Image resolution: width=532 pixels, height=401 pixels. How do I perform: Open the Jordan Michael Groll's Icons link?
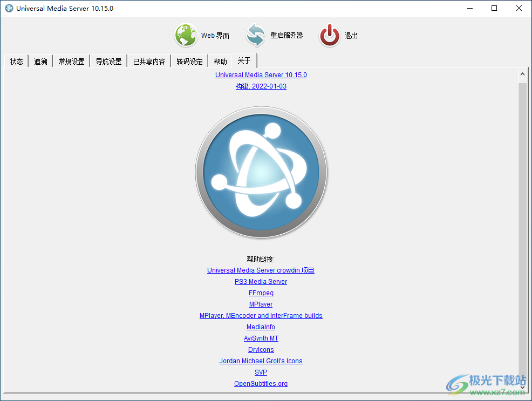261,361
